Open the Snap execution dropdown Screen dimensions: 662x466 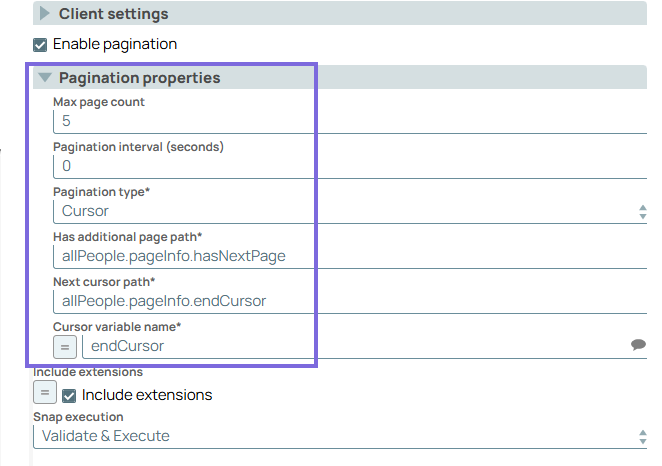pos(330,436)
